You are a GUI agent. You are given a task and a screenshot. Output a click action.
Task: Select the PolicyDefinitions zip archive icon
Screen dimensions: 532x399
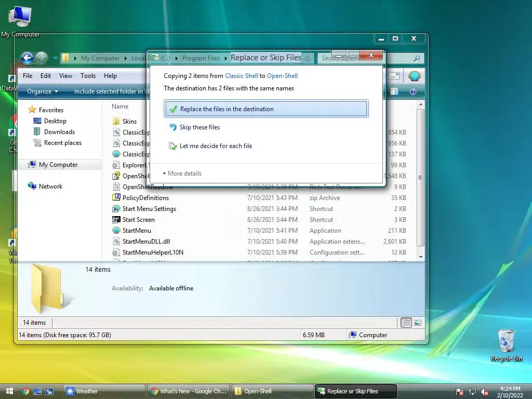pos(116,197)
